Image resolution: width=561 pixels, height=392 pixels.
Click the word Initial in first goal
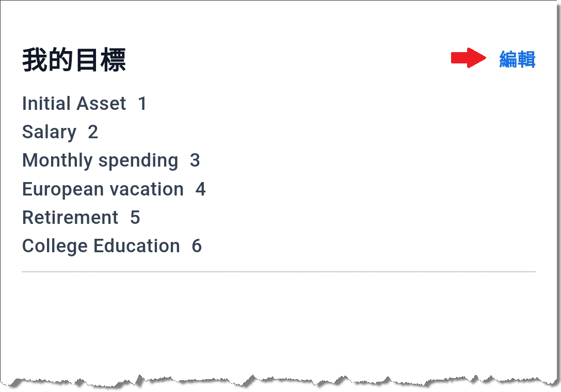[x=46, y=103]
